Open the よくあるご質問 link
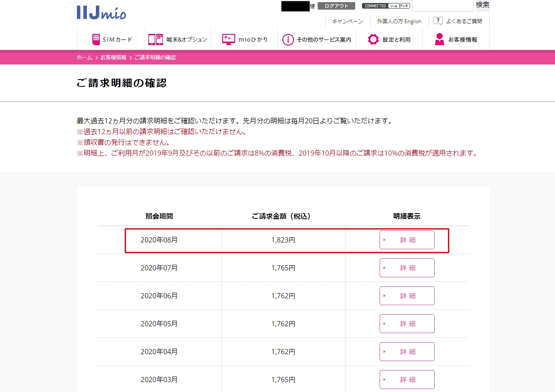555x392 pixels. (464, 21)
